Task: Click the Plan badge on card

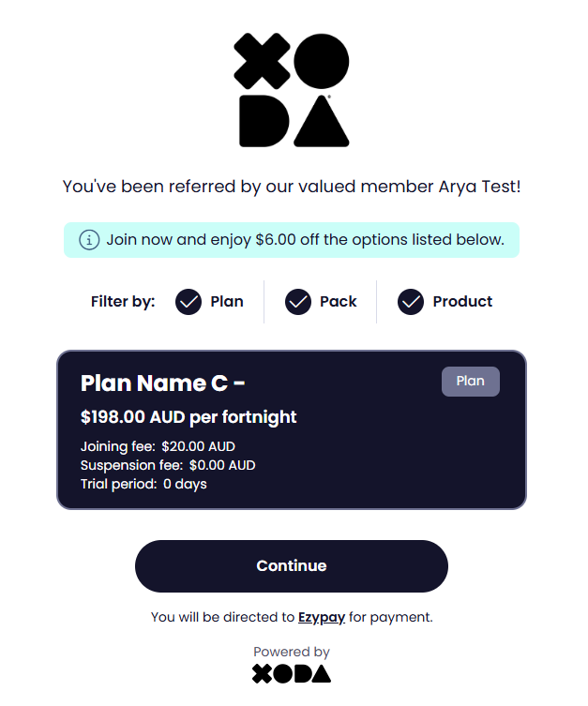Action: (x=470, y=382)
